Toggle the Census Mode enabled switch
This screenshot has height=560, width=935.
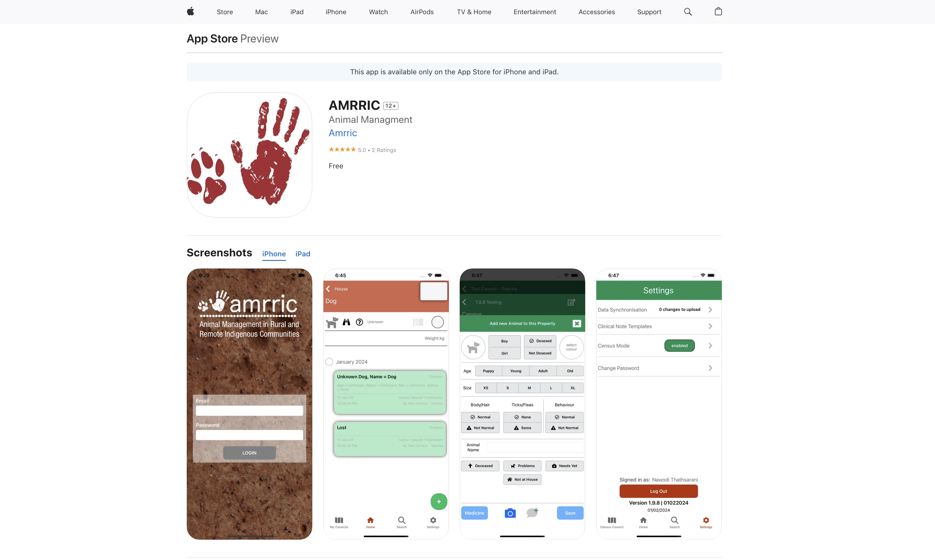(x=679, y=346)
